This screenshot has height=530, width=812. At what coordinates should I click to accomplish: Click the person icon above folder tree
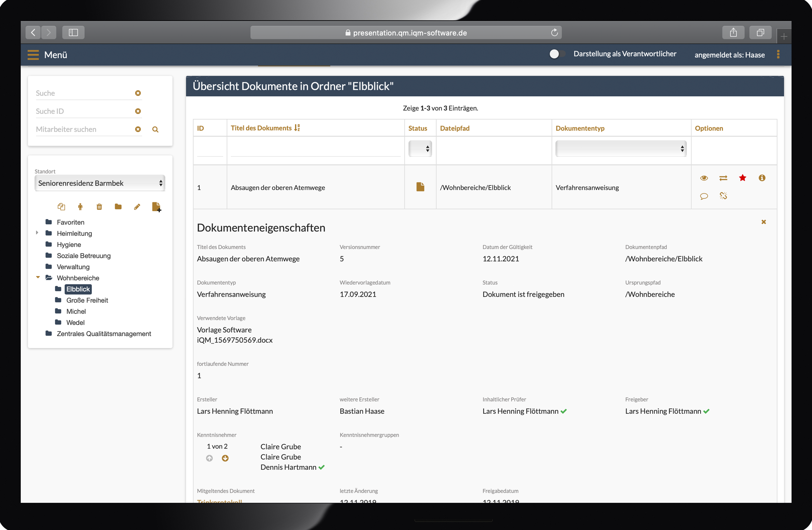point(80,207)
